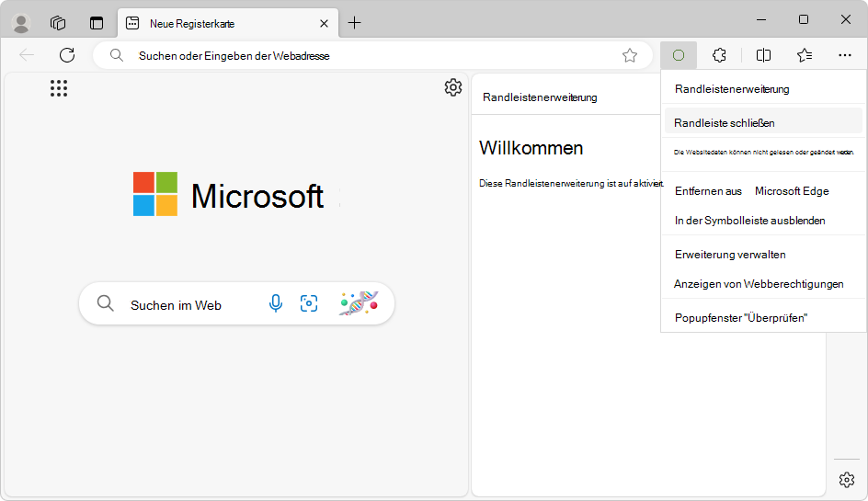
Task: Open the Favorites list icon
Action: click(805, 55)
